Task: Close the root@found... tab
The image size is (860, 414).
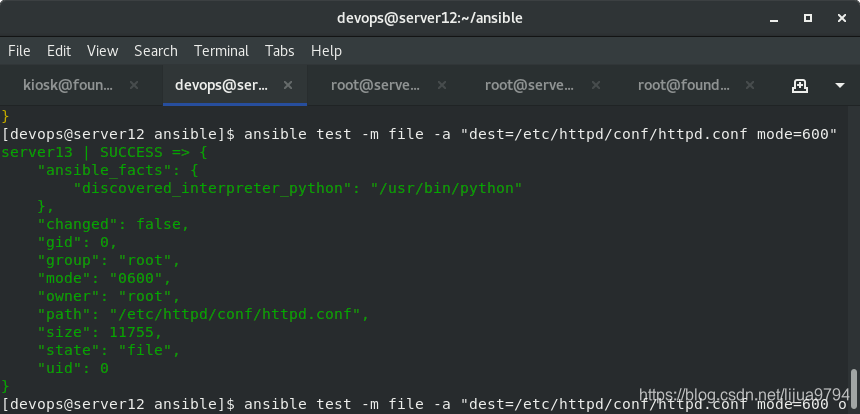Action: click(750, 85)
